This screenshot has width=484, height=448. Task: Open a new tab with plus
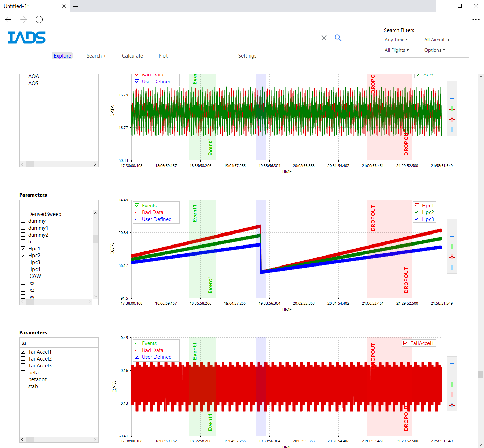pyautogui.click(x=75, y=6)
